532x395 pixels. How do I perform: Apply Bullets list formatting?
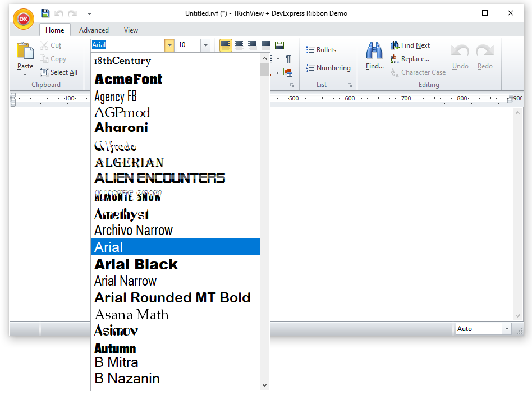(321, 50)
